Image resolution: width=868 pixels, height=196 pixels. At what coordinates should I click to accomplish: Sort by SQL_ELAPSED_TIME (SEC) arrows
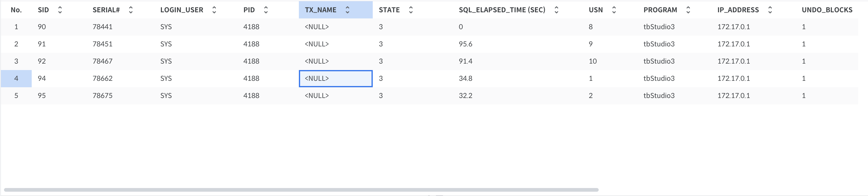point(556,10)
